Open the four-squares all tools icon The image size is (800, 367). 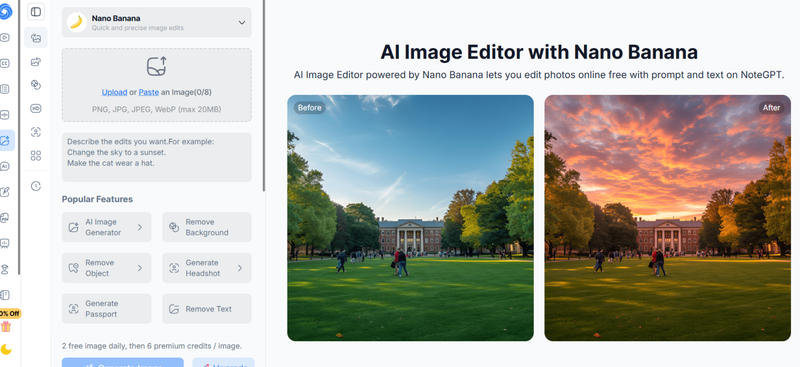pyautogui.click(x=36, y=156)
